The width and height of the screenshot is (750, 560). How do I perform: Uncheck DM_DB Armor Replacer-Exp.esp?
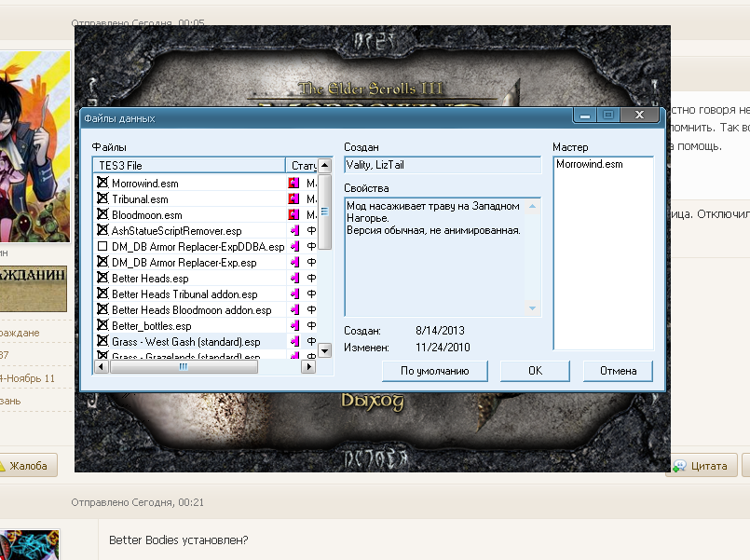102,262
